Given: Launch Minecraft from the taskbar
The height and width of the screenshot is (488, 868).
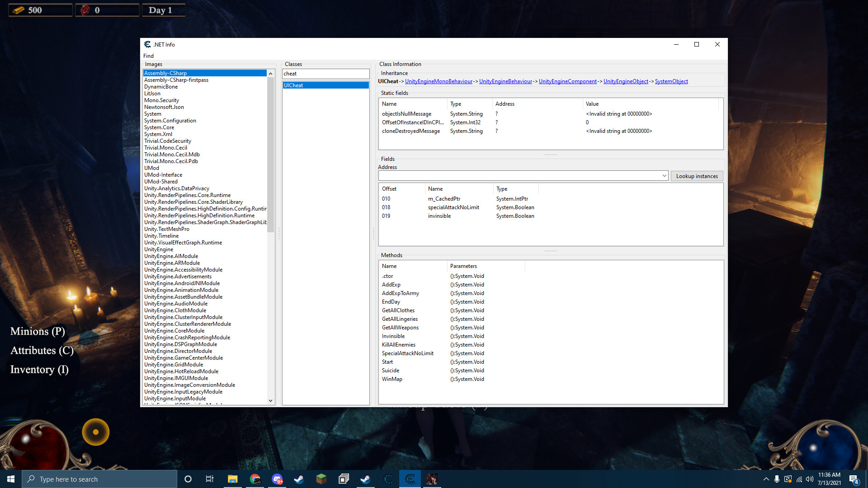Looking at the screenshot, I should point(321,479).
